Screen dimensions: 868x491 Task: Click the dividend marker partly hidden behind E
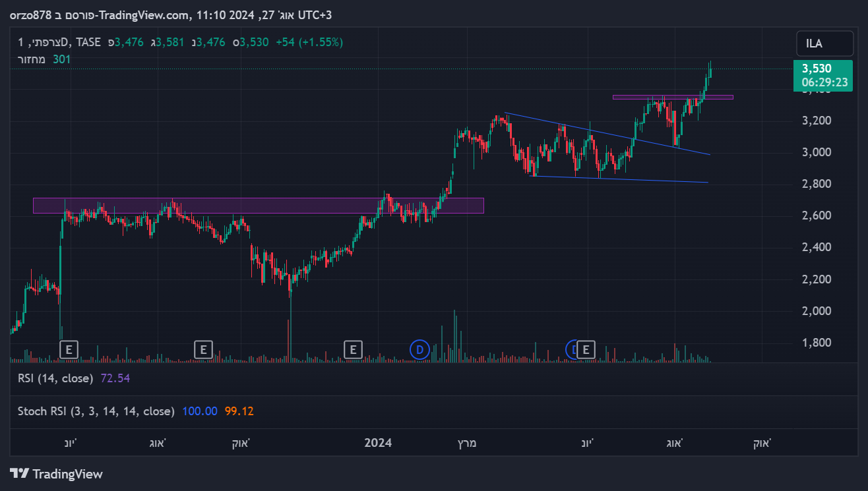pos(573,349)
